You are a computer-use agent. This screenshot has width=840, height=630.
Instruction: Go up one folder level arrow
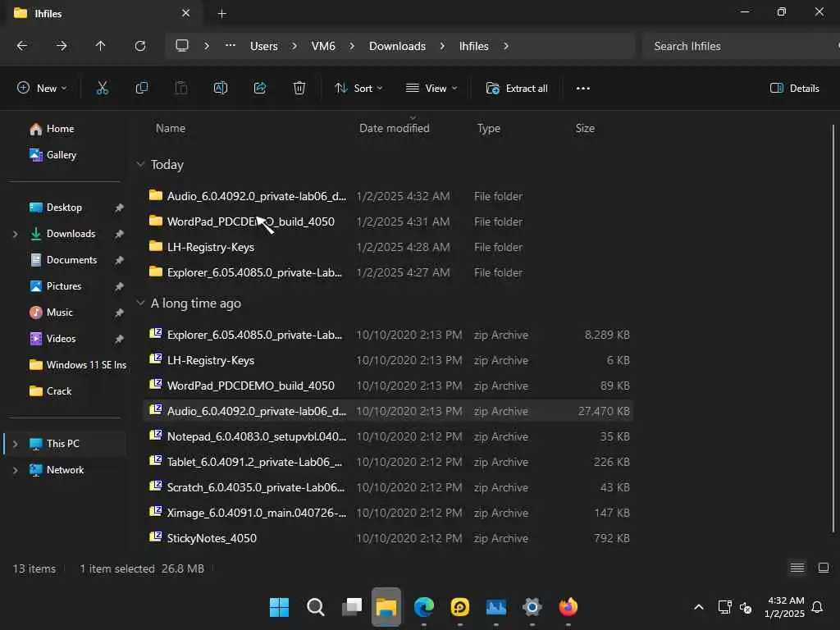coord(100,46)
